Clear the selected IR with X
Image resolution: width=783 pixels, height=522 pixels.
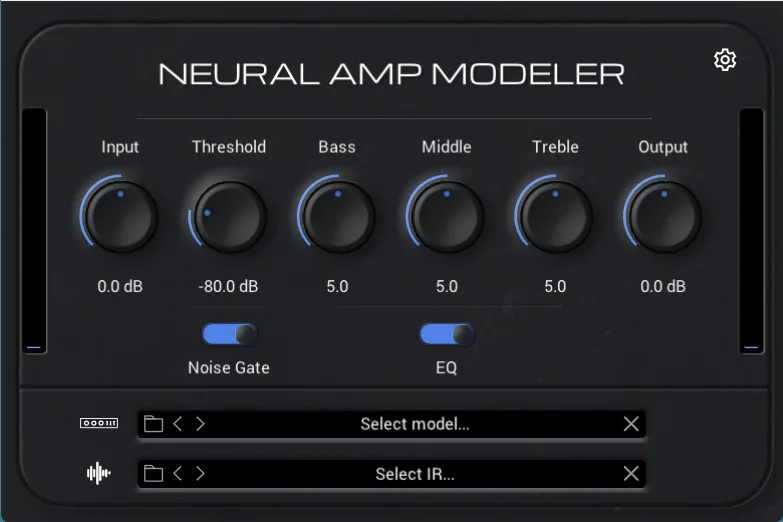click(631, 473)
